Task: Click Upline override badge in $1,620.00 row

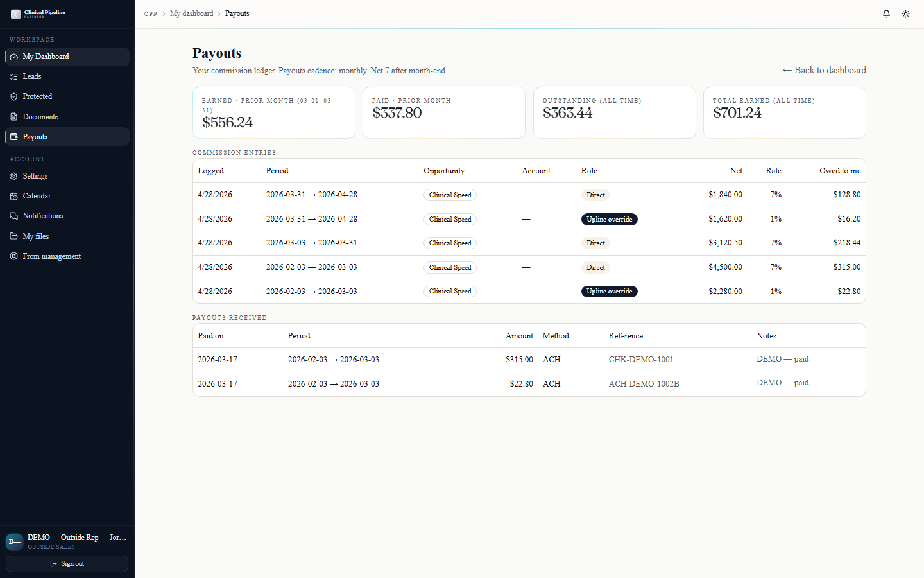Action: pyautogui.click(x=610, y=219)
